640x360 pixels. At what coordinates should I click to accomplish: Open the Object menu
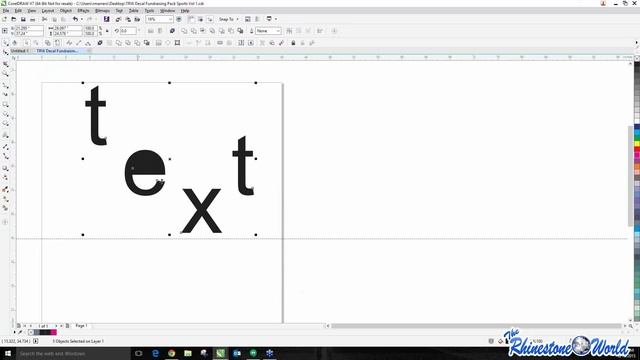tap(66, 11)
